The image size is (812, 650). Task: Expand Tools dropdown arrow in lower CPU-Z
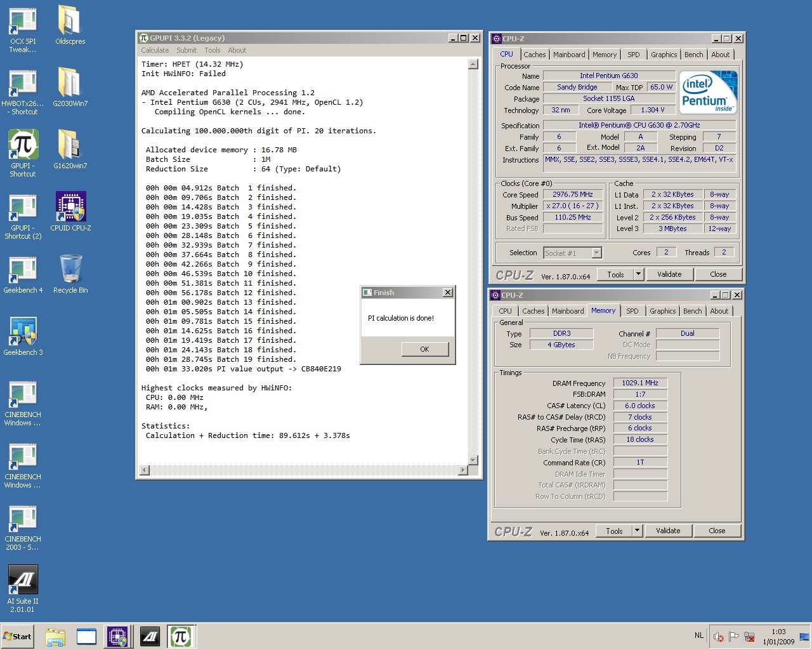[x=638, y=531]
